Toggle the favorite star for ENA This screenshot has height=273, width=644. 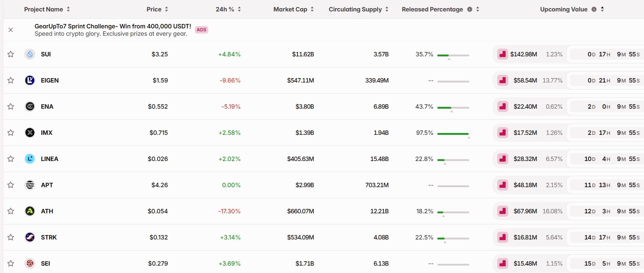(11, 106)
